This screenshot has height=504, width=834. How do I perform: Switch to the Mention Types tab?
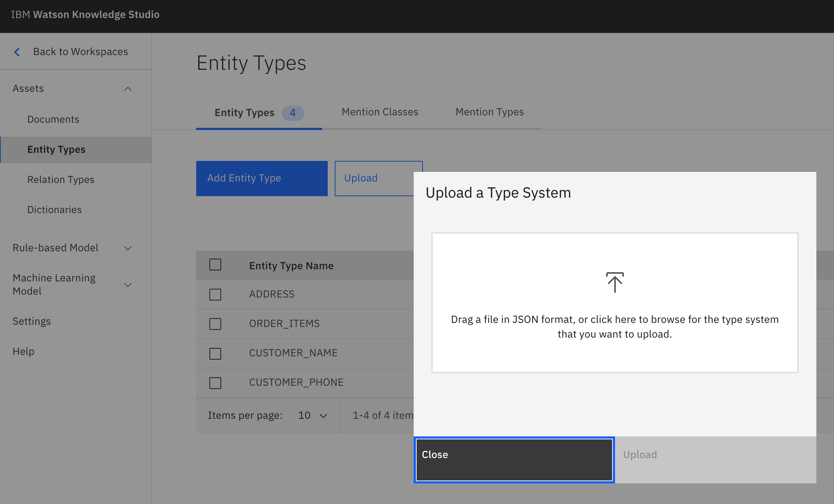coord(489,112)
